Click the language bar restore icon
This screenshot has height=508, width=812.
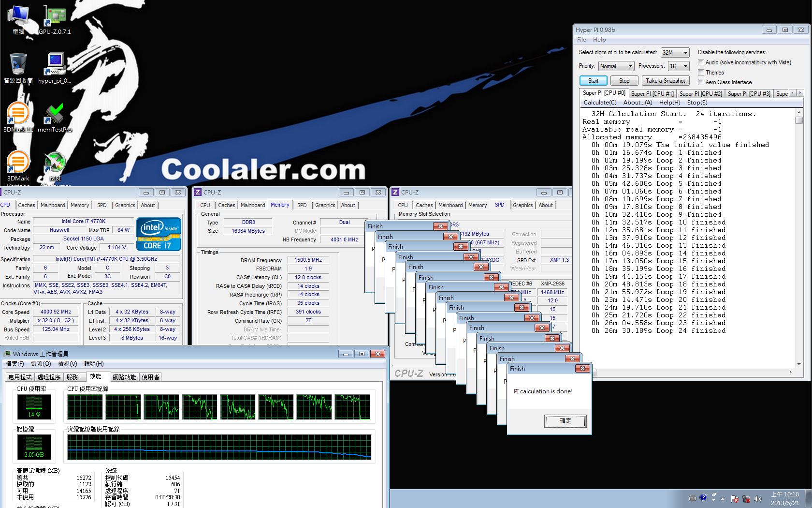click(713, 495)
